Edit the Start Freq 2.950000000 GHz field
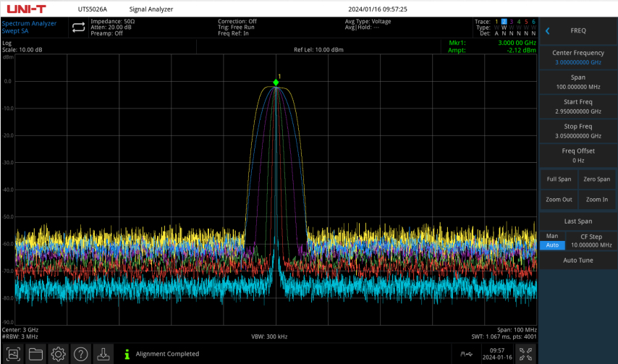Screen dimensions: 618x364 coord(578,106)
